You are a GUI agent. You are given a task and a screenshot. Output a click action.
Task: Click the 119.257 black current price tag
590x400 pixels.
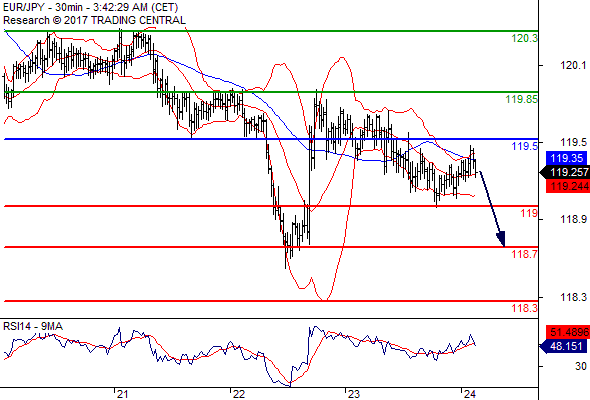[565, 172]
